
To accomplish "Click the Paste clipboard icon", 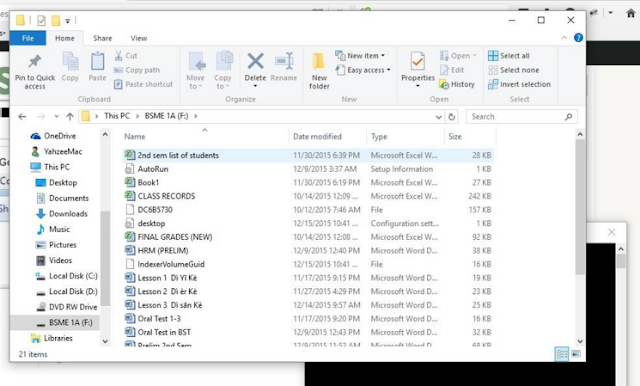I will [x=97, y=61].
